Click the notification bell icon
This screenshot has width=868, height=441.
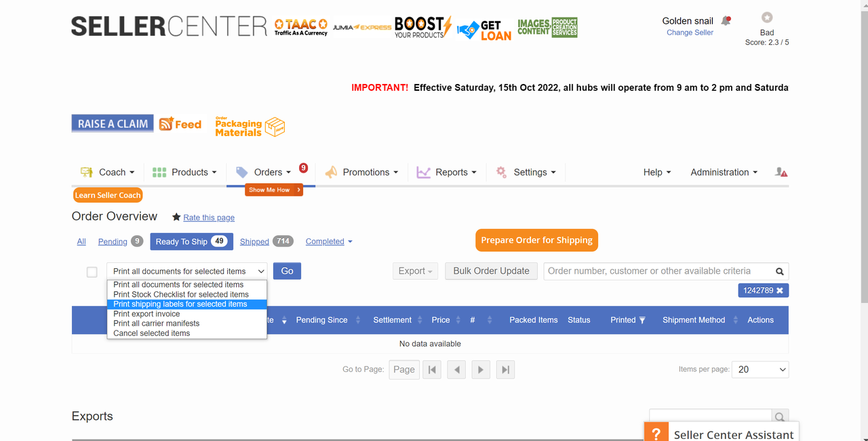pos(726,21)
